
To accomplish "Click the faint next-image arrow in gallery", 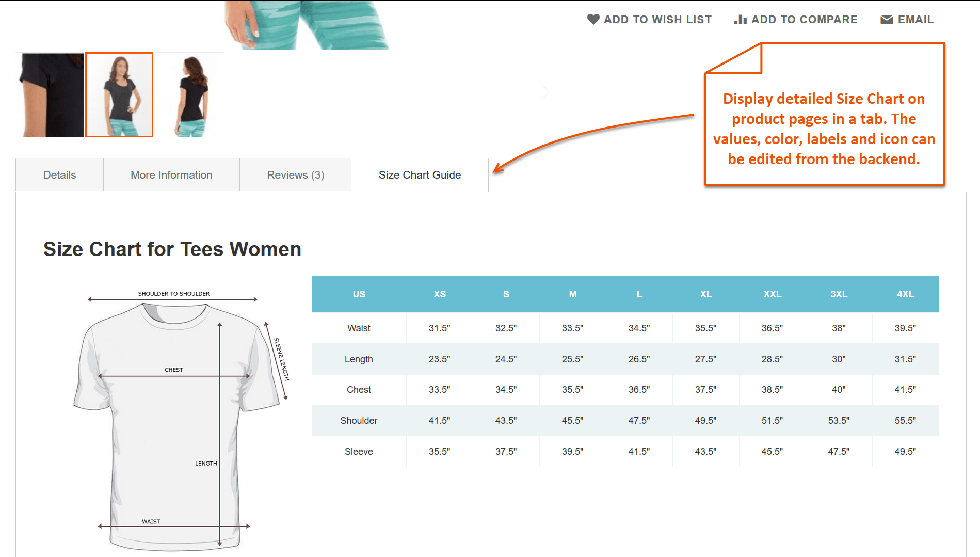I will (x=547, y=92).
